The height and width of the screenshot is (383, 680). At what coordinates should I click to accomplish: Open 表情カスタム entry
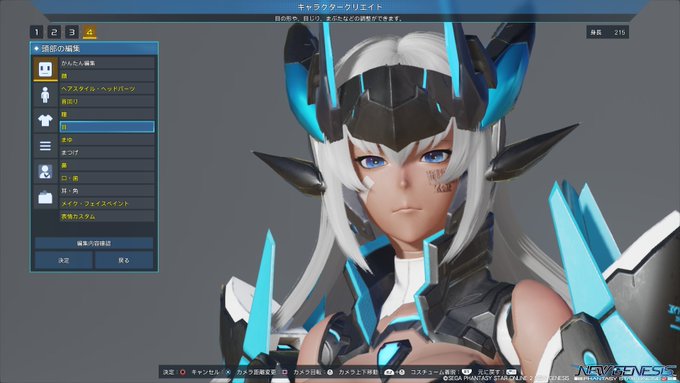pos(107,216)
